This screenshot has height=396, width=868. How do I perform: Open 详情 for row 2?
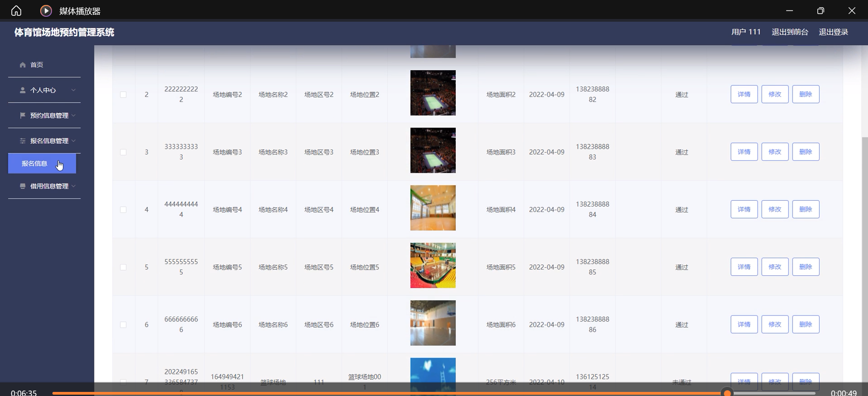744,94
